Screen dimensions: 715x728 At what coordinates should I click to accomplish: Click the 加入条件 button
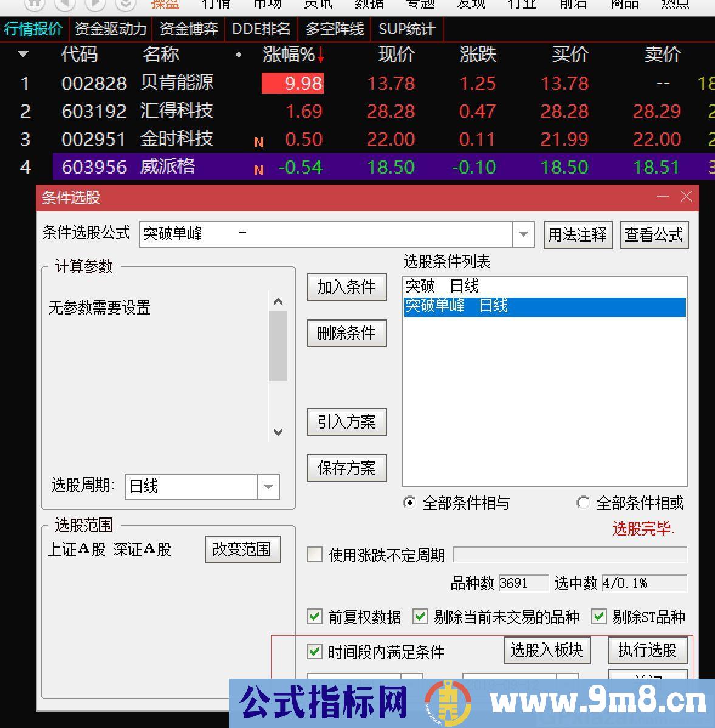pos(346,287)
